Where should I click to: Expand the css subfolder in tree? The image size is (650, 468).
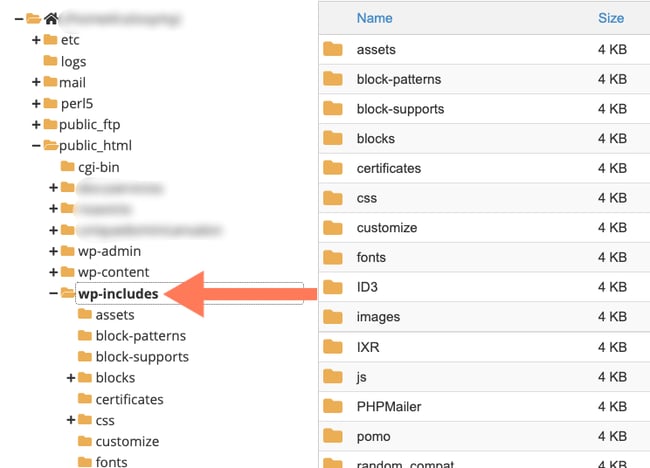click(x=71, y=420)
